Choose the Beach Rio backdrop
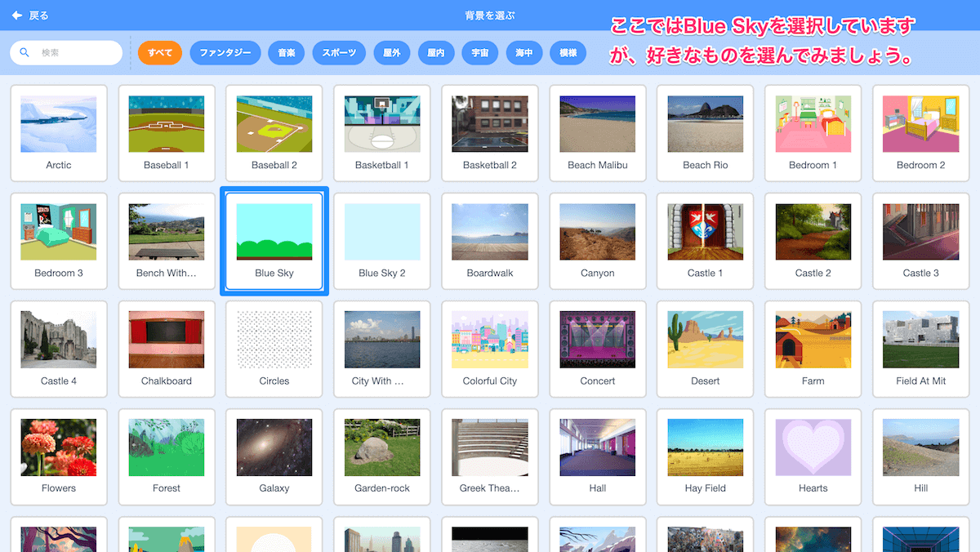This screenshot has height=552, width=980. click(x=706, y=133)
